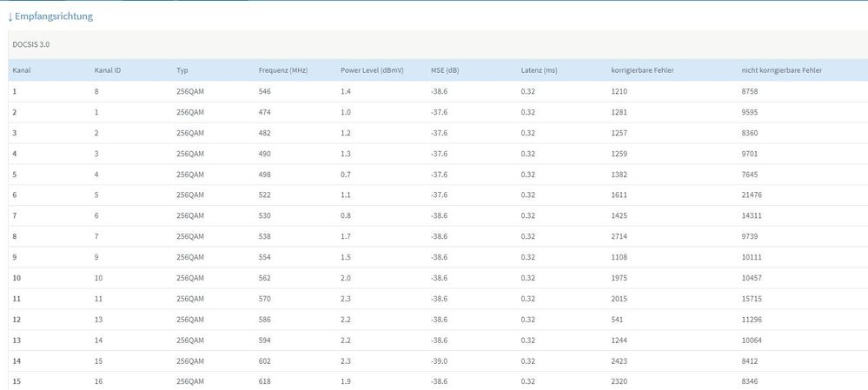Click uncorrectable error count 11296
868x390 pixels.
click(x=752, y=320)
